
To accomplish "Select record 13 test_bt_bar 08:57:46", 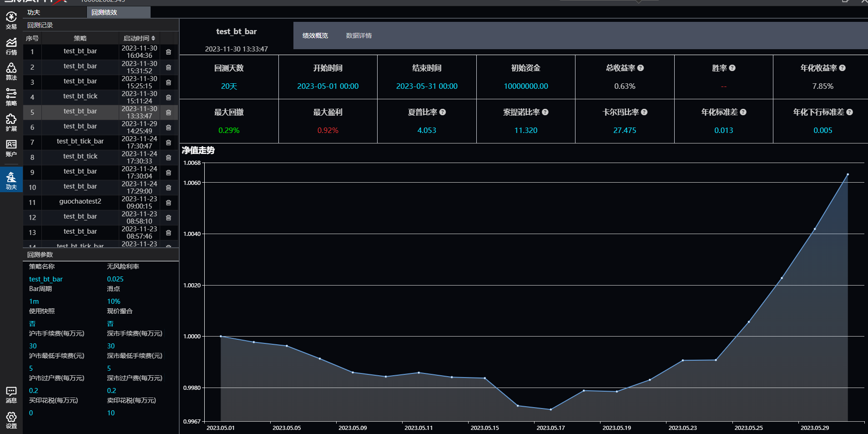I will (101, 233).
